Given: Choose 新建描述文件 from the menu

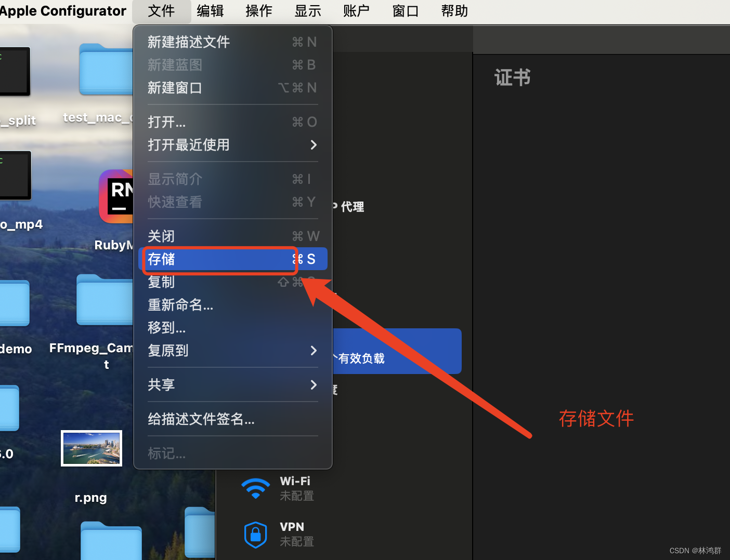Looking at the screenshot, I should 232,42.
